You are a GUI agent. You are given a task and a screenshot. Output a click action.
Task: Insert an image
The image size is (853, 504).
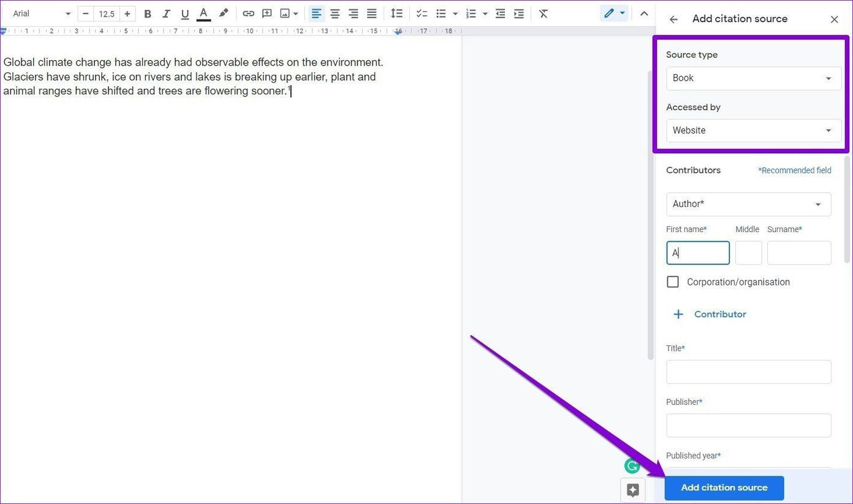pyautogui.click(x=284, y=13)
